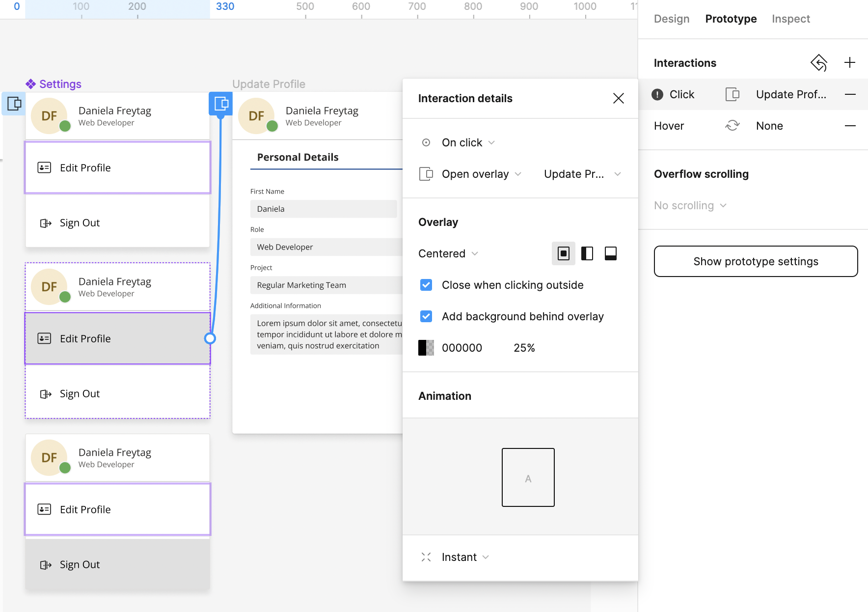
Task: Click overlay icon in Click interaction row
Action: pos(732,94)
